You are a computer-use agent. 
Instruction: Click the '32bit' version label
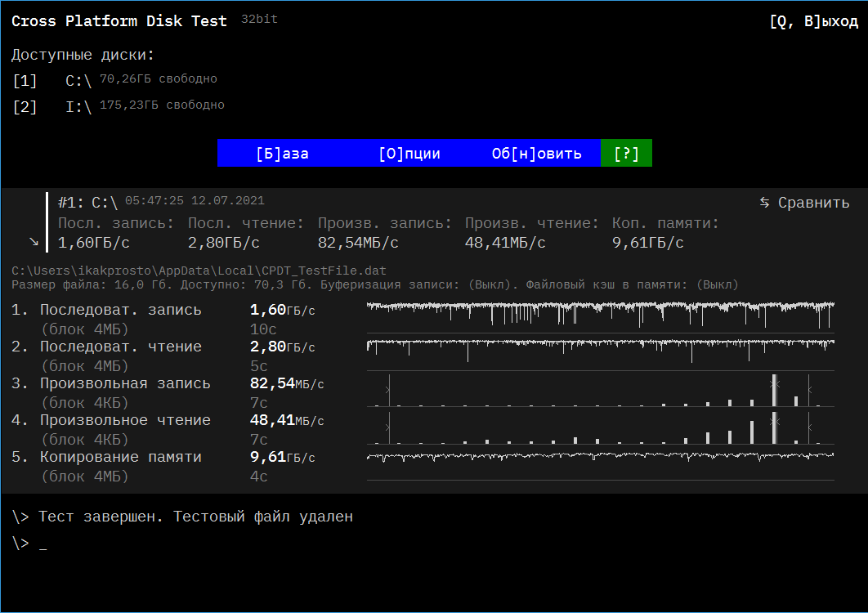coord(259,19)
